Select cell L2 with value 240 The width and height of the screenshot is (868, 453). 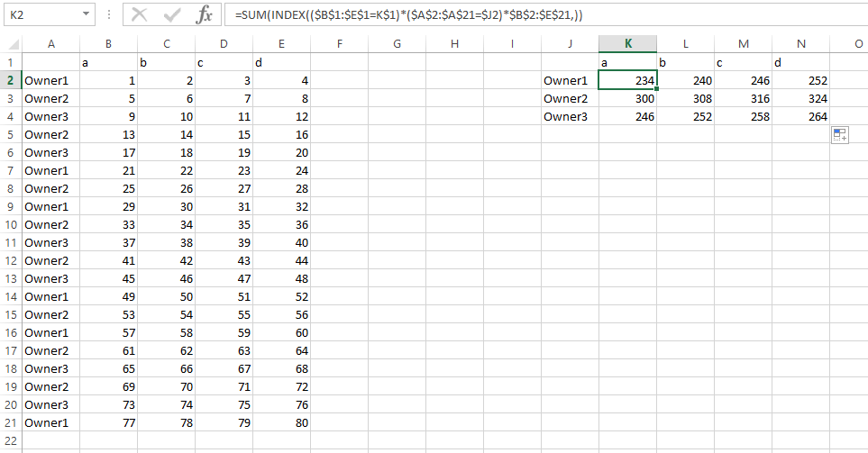coord(685,80)
